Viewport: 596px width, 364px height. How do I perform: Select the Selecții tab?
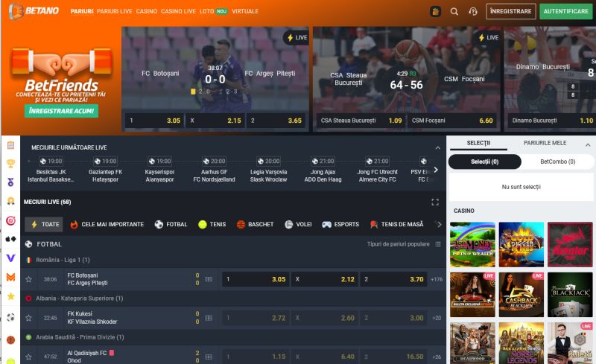click(478, 143)
